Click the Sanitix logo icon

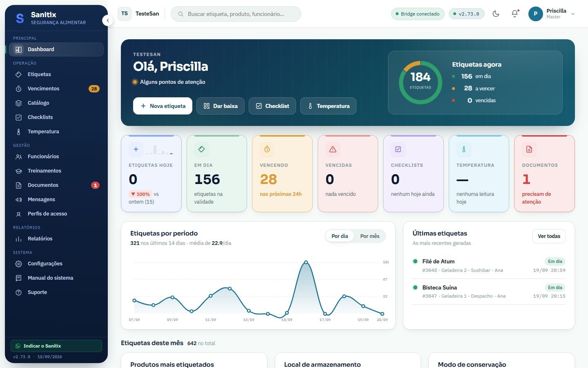coord(20,18)
